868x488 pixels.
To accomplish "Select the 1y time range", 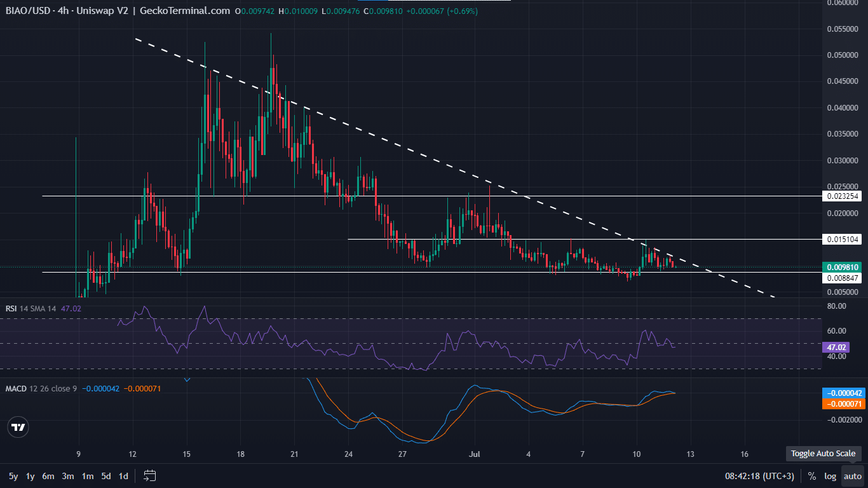I will coord(31,476).
